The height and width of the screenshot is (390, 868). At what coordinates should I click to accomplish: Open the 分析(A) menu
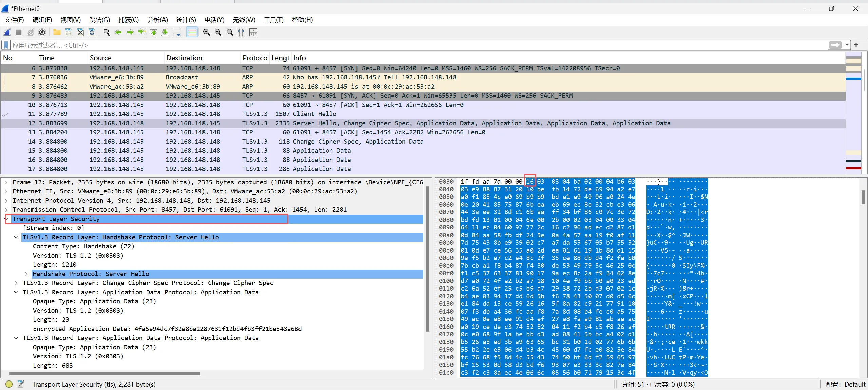coord(157,20)
